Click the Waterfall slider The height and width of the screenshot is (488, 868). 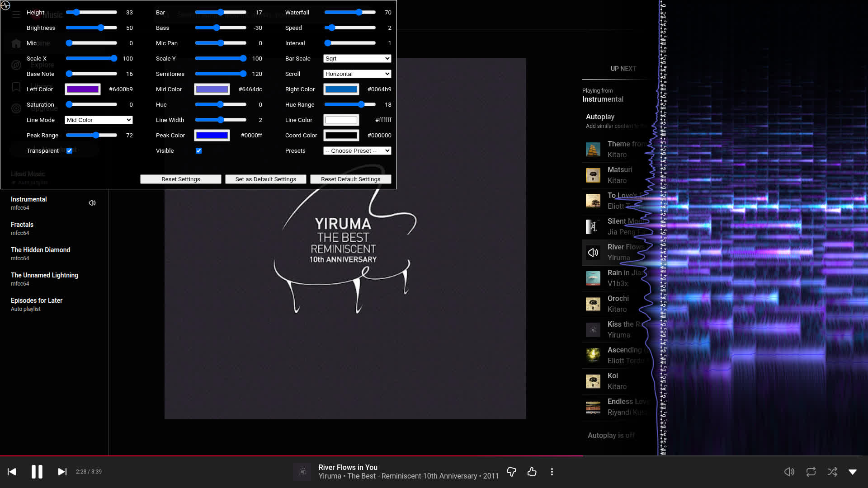(x=350, y=13)
